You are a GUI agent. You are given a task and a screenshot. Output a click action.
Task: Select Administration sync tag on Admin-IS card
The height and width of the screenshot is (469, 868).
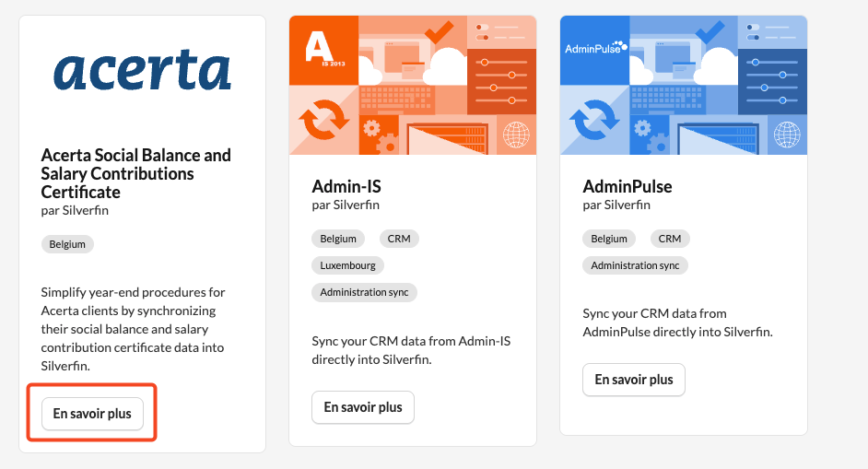point(364,292)
